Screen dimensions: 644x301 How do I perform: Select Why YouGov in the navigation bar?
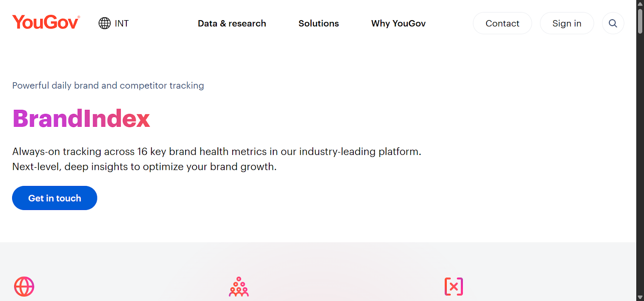coord(398,23)
